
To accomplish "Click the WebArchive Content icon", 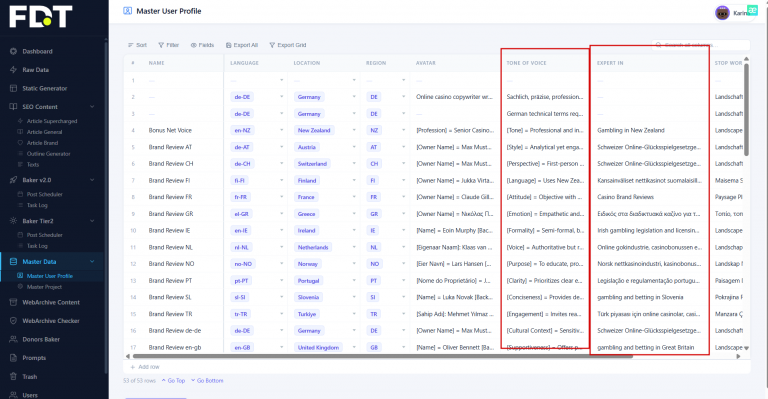I will tap(13, 303).
